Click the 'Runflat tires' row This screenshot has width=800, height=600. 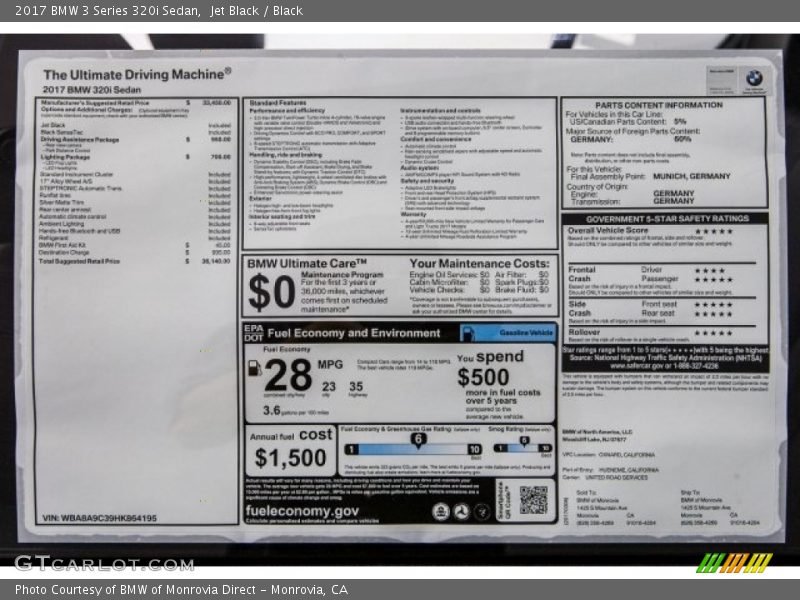pyautogui.click(x=135, y=195)
